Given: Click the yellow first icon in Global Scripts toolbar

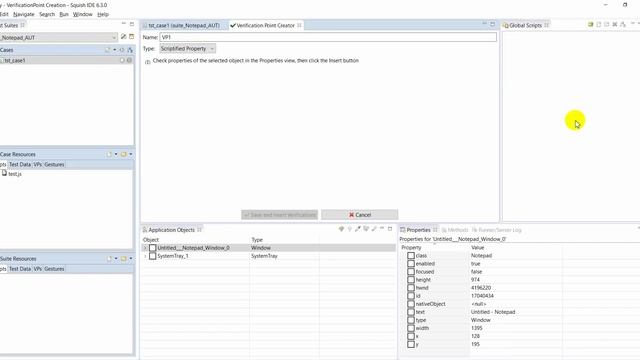Looking at the screenshot, I should coord(590,24).
